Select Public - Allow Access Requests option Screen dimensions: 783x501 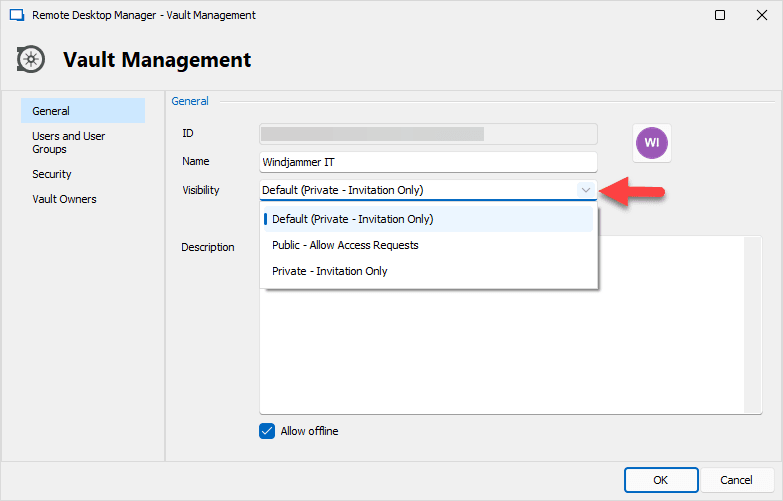[x=428, y=245]
